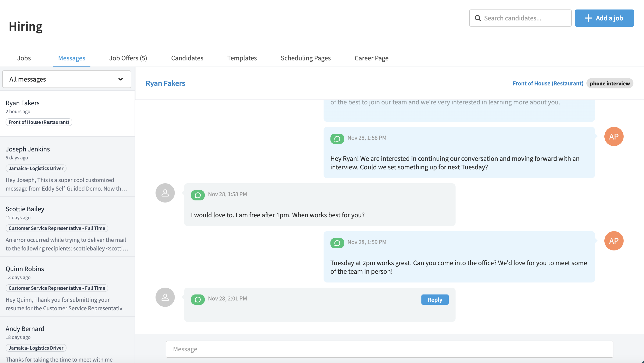Click into the Message input box
Image resolution: width=644 pixels, height=363 pixels.
(389, 349)
